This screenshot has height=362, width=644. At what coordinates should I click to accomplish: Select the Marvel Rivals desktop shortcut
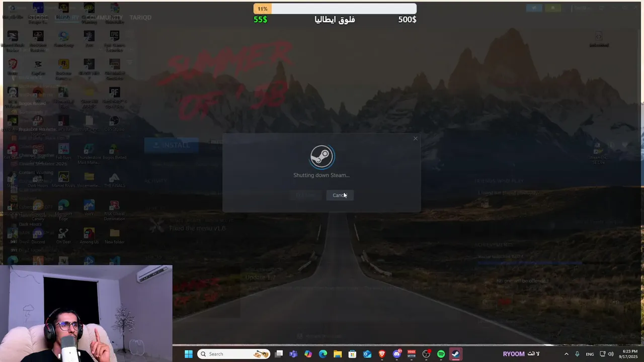click(x=63, y=180)
